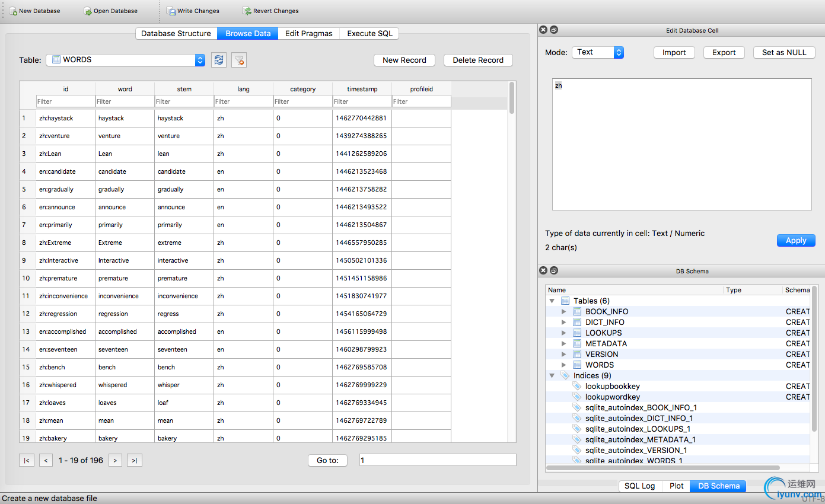Close the DB Schema panel
The width and height of the screenshot is (825, 504).
pyautogui.click(x=543, y=271)
